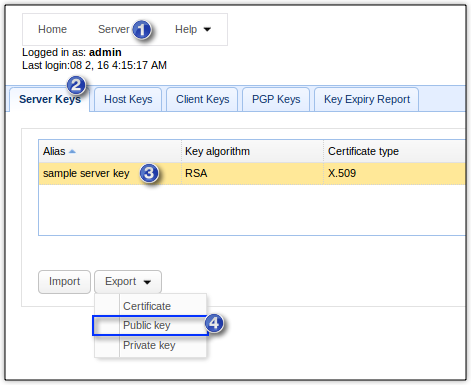
Task: Choose Private key from the Export menu
Action: coord(151,345)
